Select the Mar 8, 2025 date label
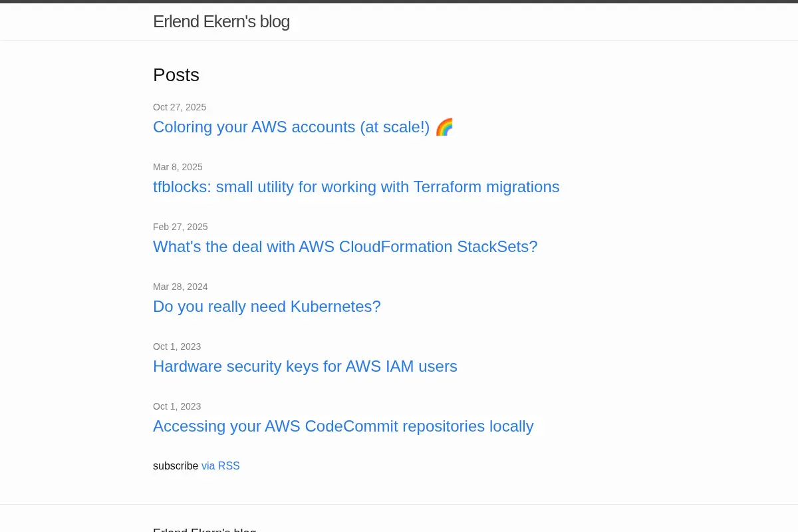Image resolution: width=798 pixels, height=532 pixels. (x=178, y=167)
